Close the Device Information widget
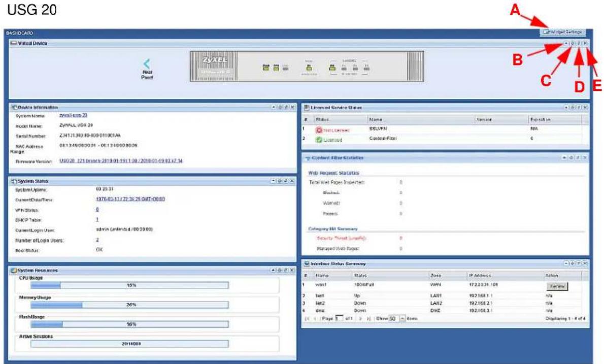 tap(292, 107)
